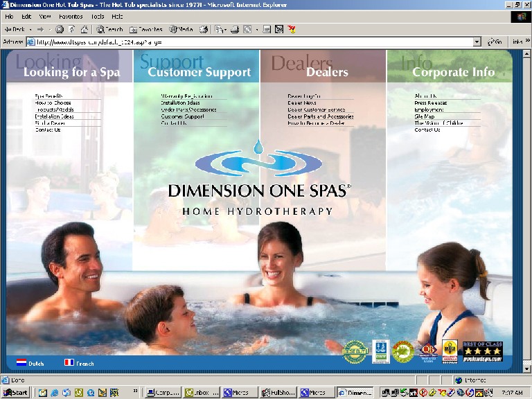Open the Press Releases link
532x399 pixels.
[x=430, y=103]
